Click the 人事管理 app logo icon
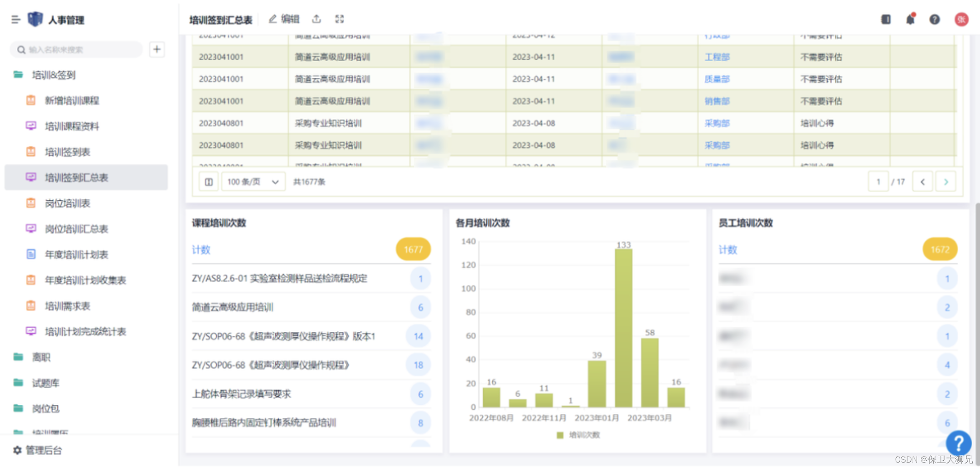Viewport: 980px width, 468px height. coord(35,19)
